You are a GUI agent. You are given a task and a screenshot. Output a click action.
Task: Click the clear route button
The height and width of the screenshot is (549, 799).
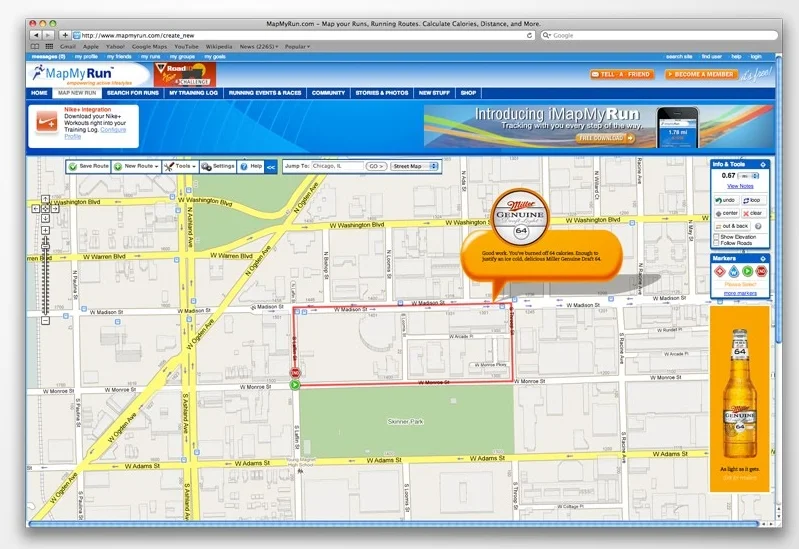753,213
